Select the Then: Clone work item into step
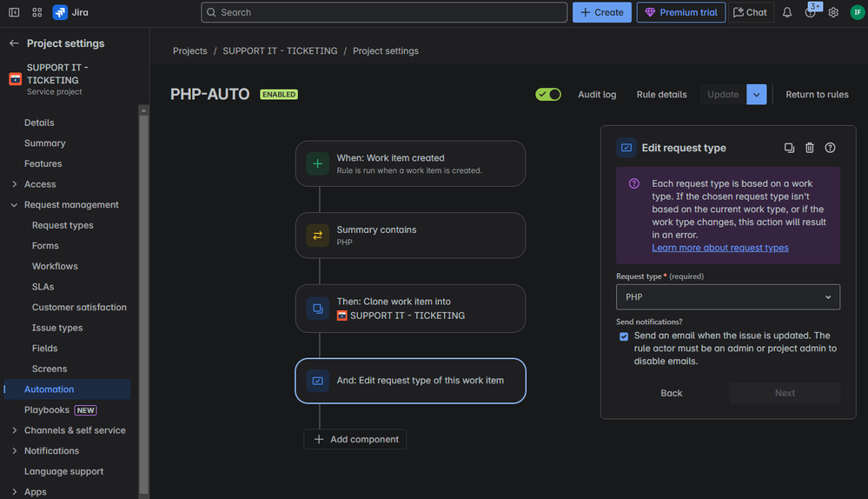This screenshot has height=499, width=868. 410,309
